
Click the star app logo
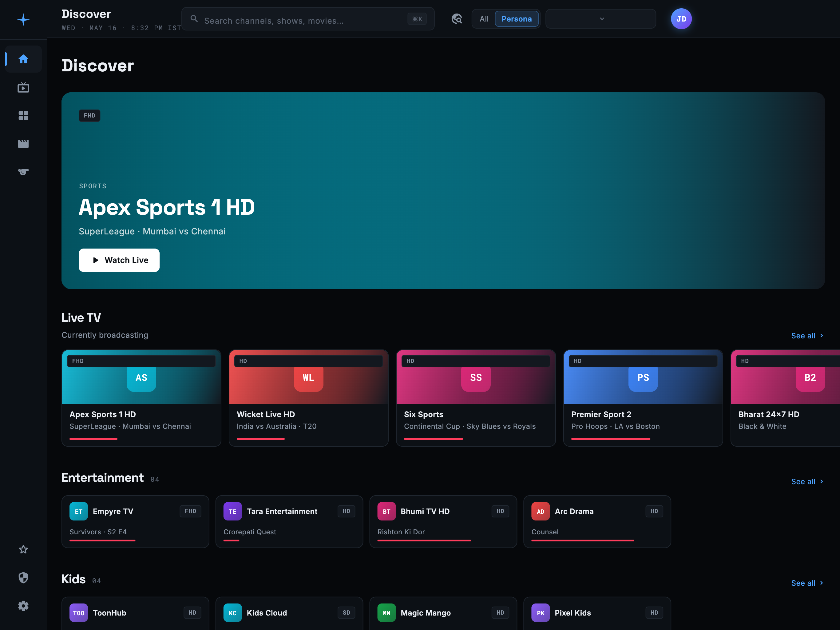coord(23,19)
